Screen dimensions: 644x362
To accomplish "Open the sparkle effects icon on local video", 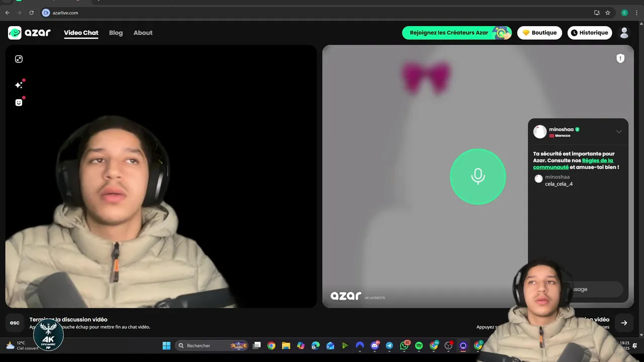I will coord(19,85).
